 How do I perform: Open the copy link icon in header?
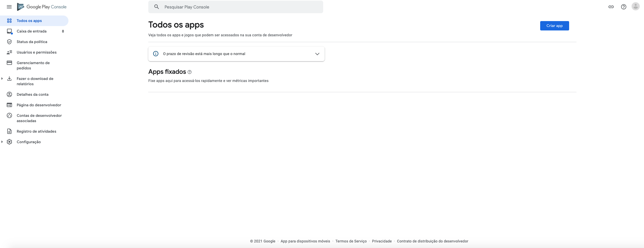611,7
